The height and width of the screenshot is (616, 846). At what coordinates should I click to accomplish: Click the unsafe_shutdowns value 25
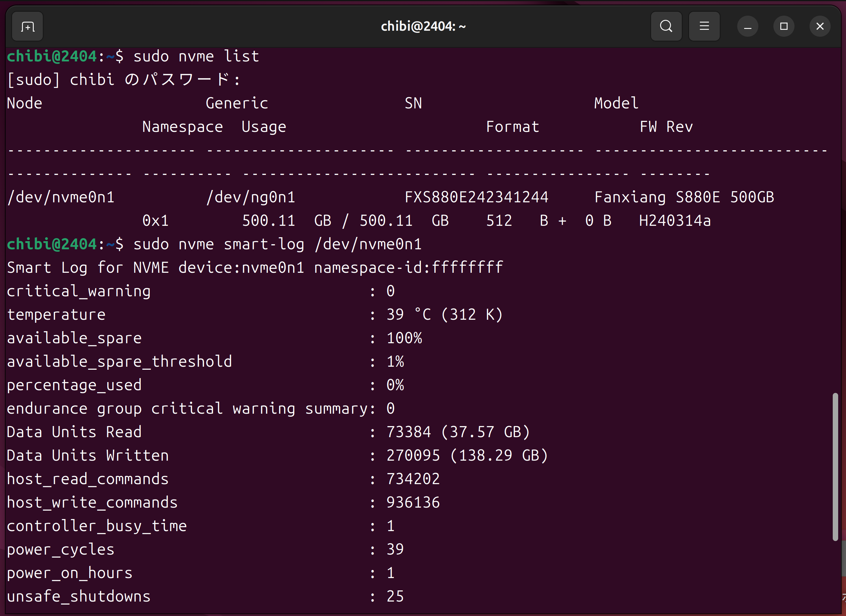click(x=395, y=596)
